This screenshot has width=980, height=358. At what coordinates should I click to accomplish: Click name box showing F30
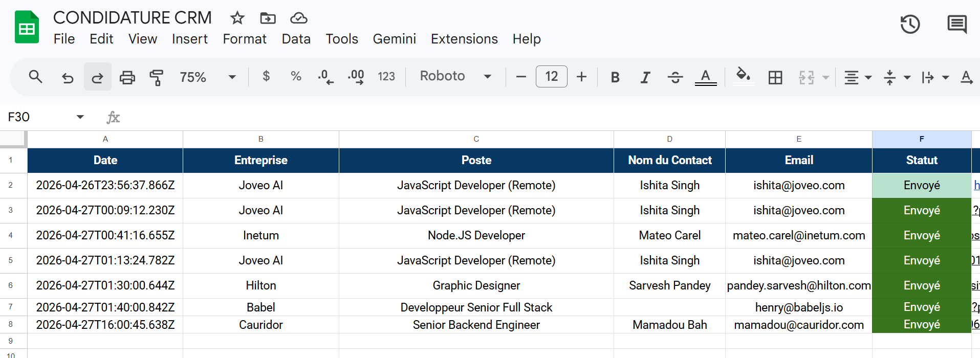38,117
